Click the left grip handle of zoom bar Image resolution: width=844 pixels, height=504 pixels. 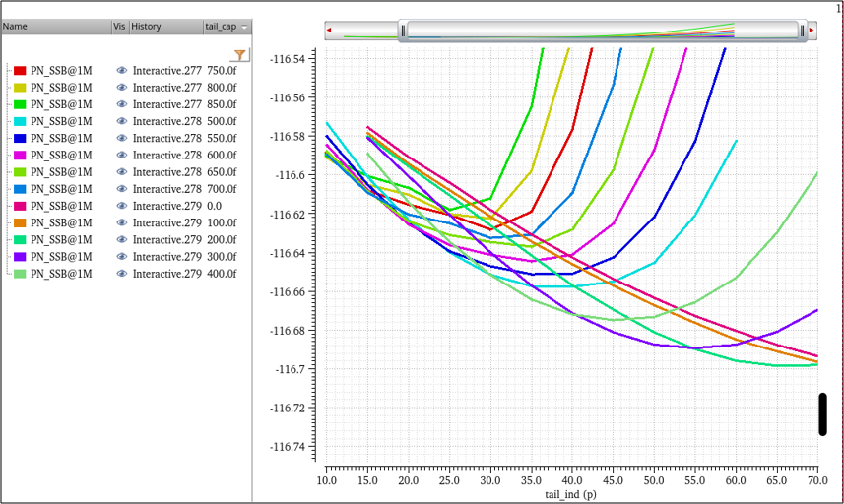(x=403, y=31)
